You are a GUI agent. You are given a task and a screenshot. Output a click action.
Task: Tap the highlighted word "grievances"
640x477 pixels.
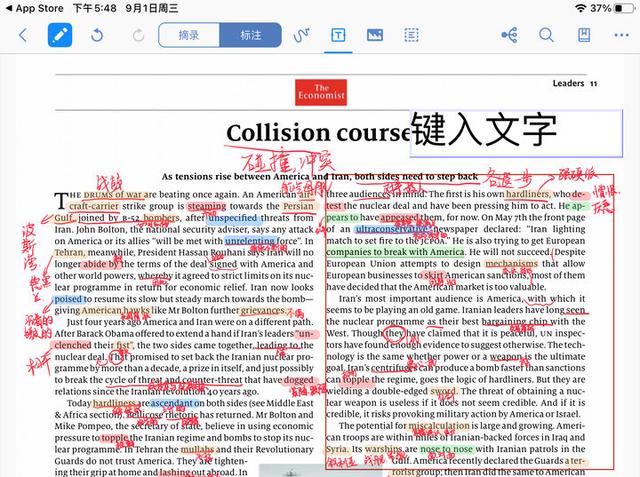pyautogui.click(x=263, y=311)
